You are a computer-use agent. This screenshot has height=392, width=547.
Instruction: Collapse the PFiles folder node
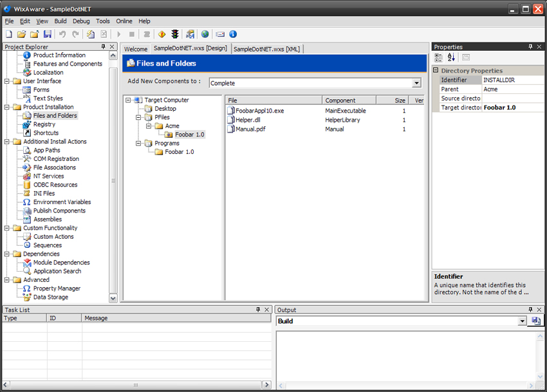click(x=138, y=117)
